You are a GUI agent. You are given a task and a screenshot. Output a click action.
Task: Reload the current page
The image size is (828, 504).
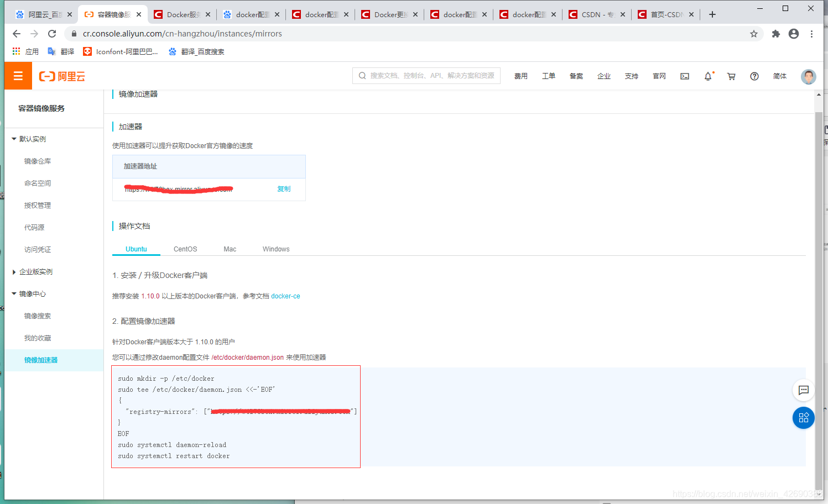[52, 34]
